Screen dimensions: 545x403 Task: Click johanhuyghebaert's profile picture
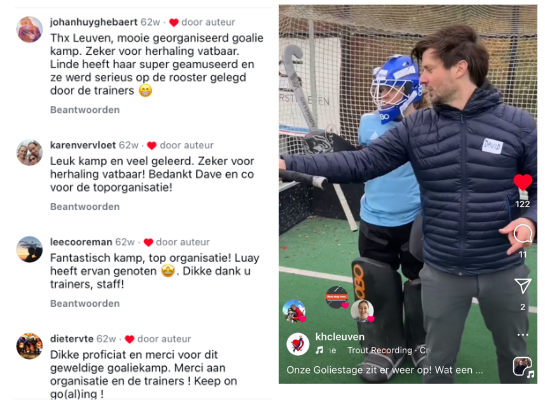click(x=30, y=29)
